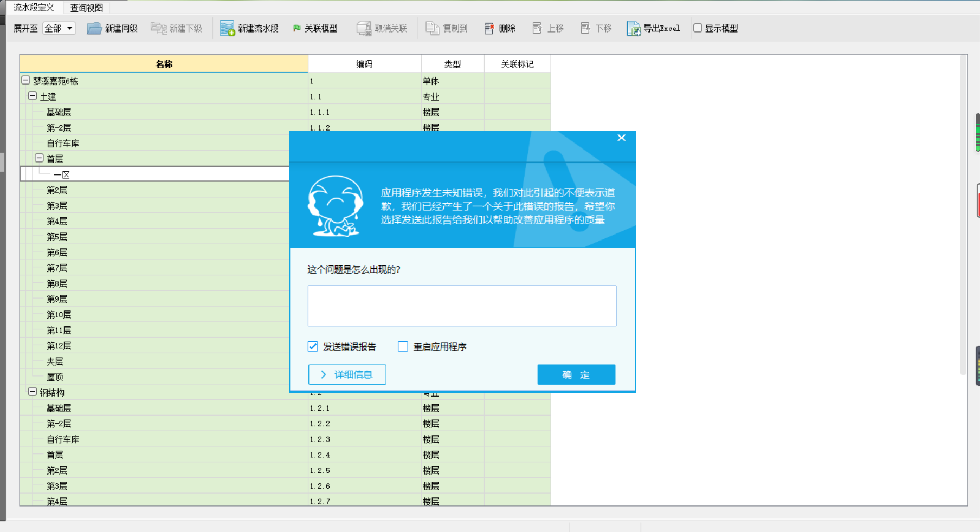The height and width of the screenshot is (532, 980).
Task: Click the 确定 button in the dialog
Action: [576, 374]
